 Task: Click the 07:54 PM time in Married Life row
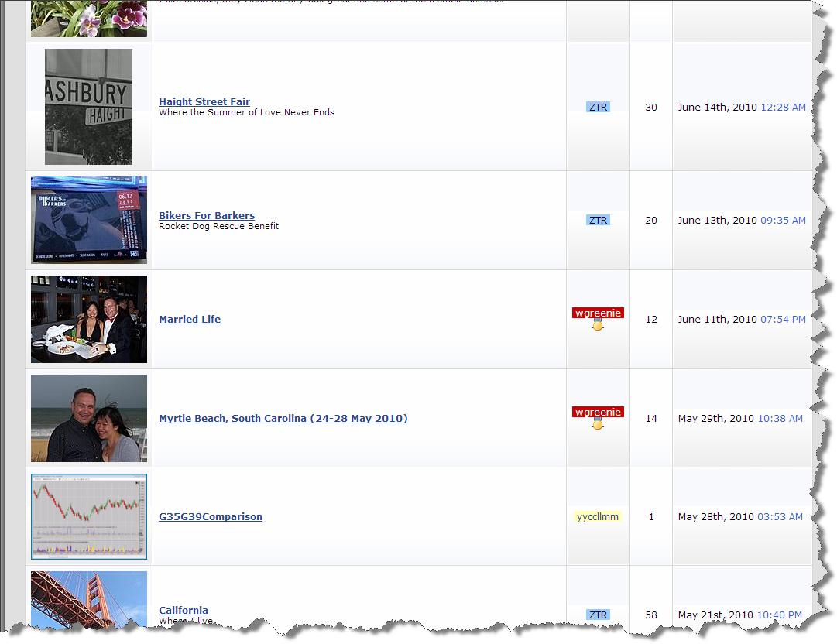pos(783,320)
